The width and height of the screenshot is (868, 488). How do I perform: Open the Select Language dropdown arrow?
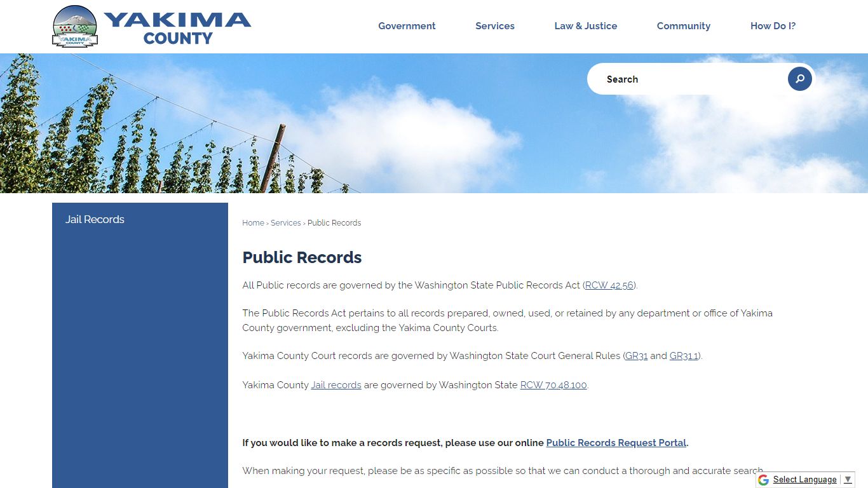848,480
